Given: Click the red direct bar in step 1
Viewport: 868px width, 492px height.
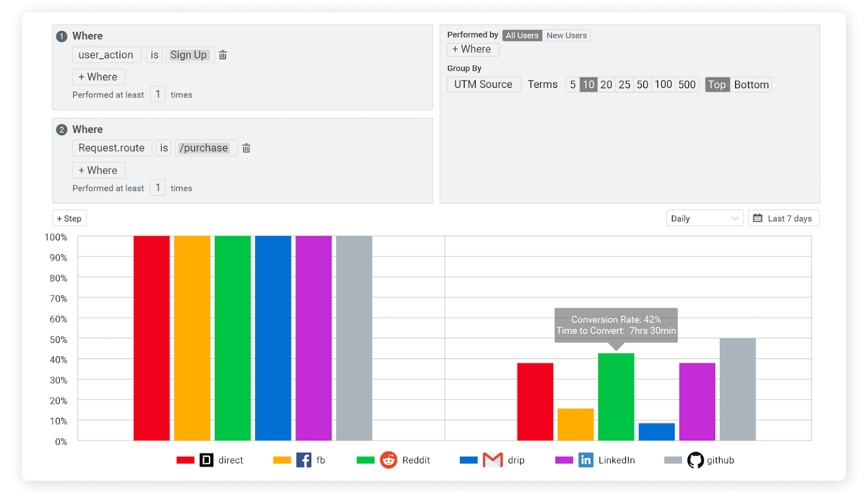Looking at the screenshot, I should (152, 338).
